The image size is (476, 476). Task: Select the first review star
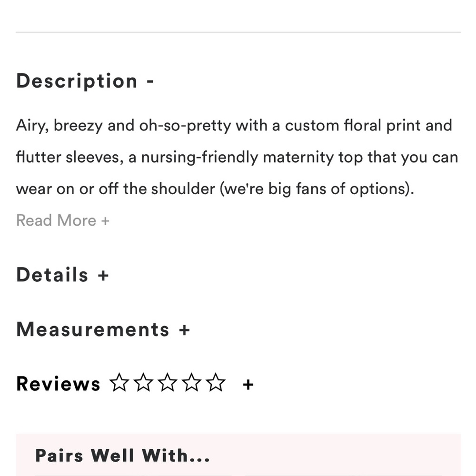click(x=119, y=382)
